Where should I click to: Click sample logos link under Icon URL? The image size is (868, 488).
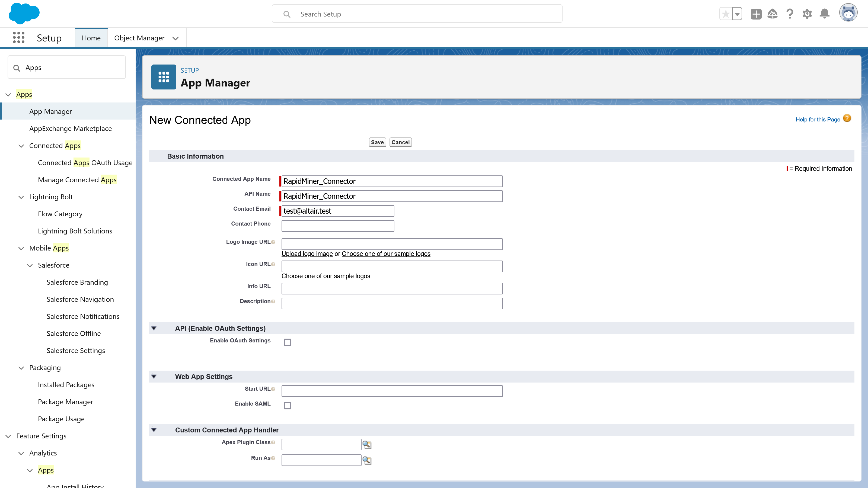click(325, 276)
